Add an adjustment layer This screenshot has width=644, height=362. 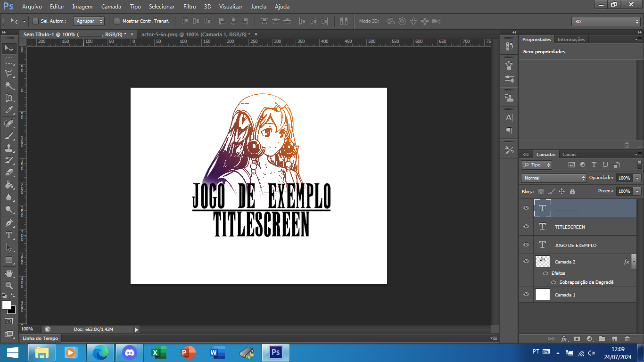coord(589,338)
